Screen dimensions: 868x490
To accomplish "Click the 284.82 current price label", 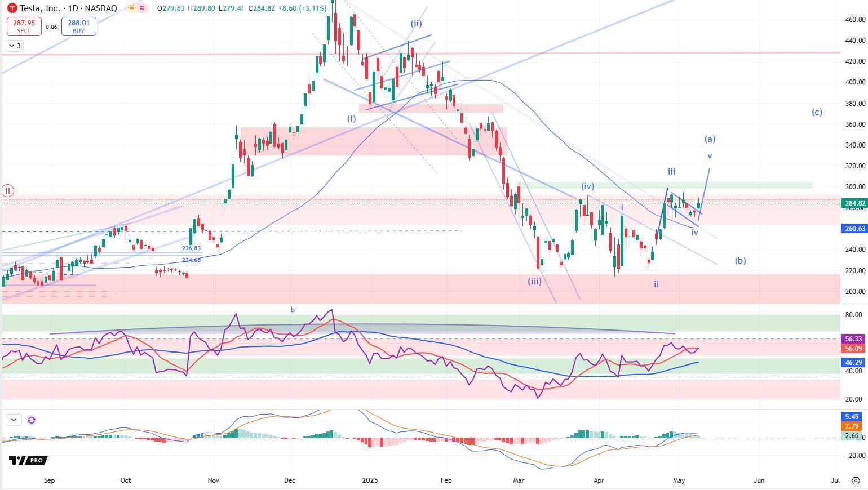I will coord(854,203).
